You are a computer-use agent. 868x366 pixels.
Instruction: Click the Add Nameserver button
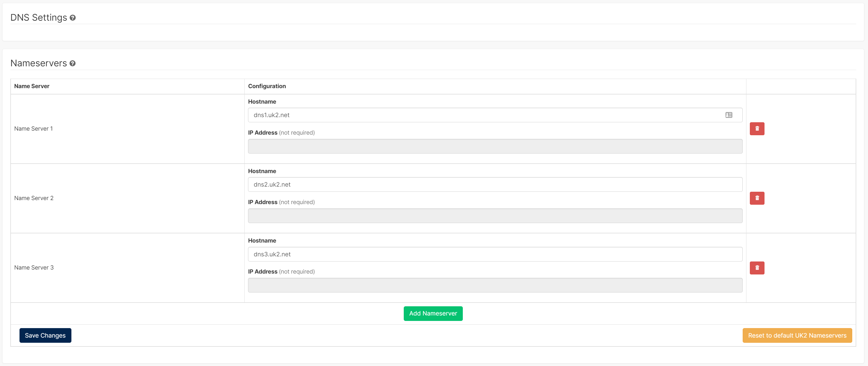433,313
